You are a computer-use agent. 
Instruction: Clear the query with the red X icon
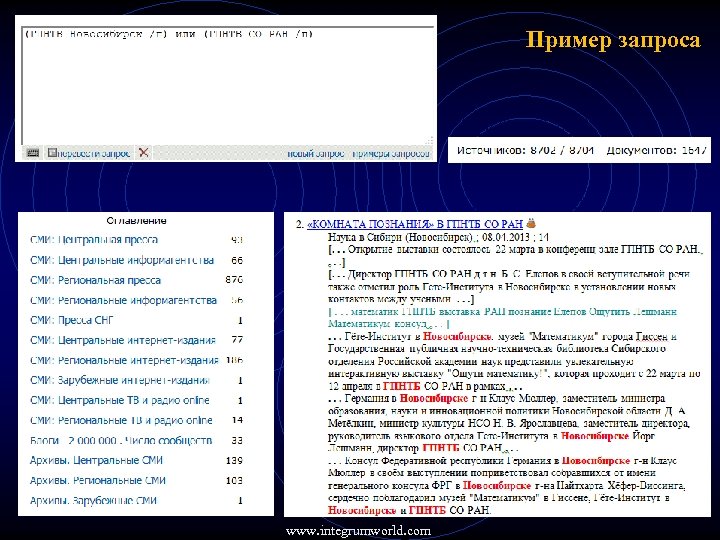[144, 152]
